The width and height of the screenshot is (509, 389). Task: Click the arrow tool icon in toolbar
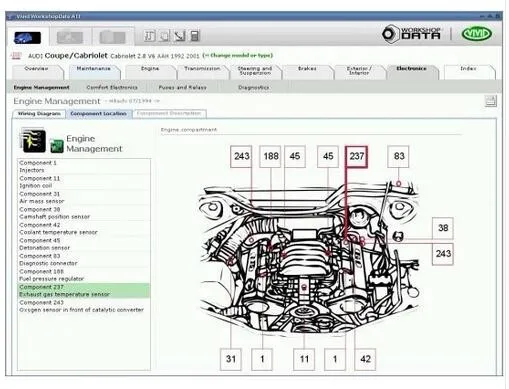(180, 36)
